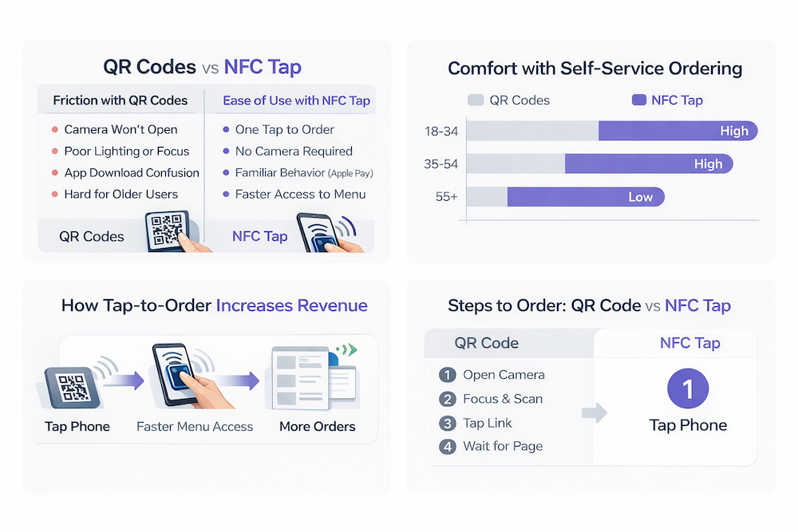
Task: Select the Friction with QR Codes heading
Action: pyautogui.click(x=120, y=100)
